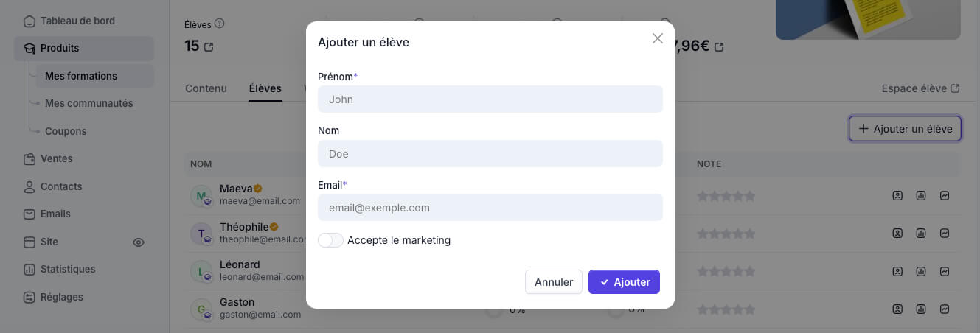
Task: Click the NOTE column header
Action: 709,164
